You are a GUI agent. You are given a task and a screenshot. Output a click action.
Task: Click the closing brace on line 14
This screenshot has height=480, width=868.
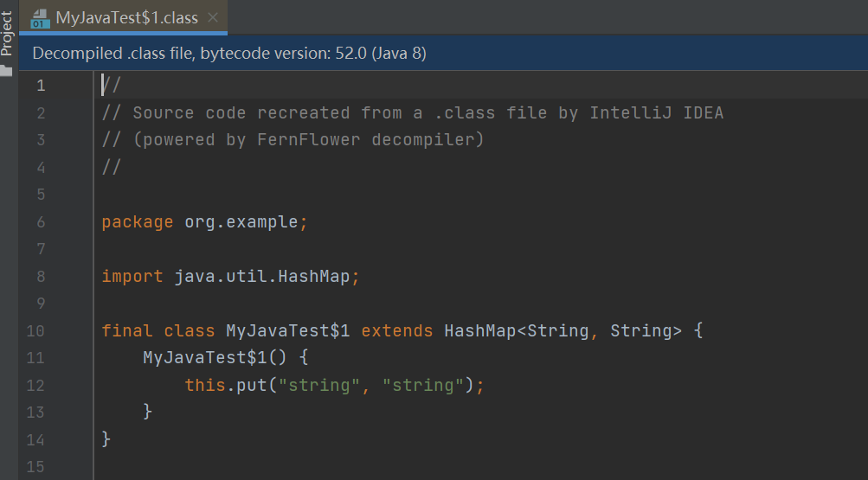pyautogui.click(x=106, y=439)
